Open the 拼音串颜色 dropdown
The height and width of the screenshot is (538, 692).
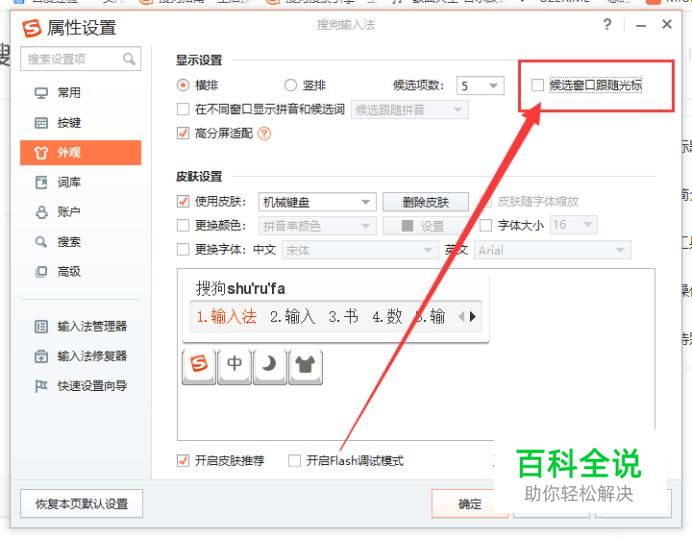point(317,226)
